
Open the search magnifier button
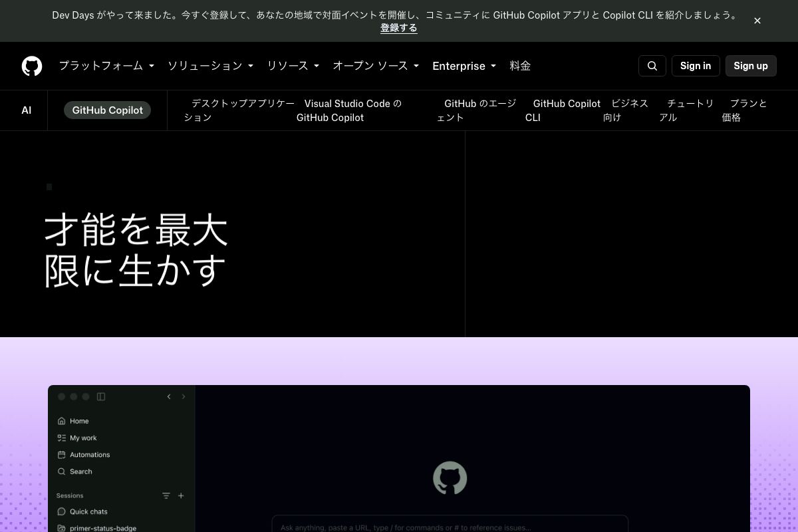[x=652, y=66]
